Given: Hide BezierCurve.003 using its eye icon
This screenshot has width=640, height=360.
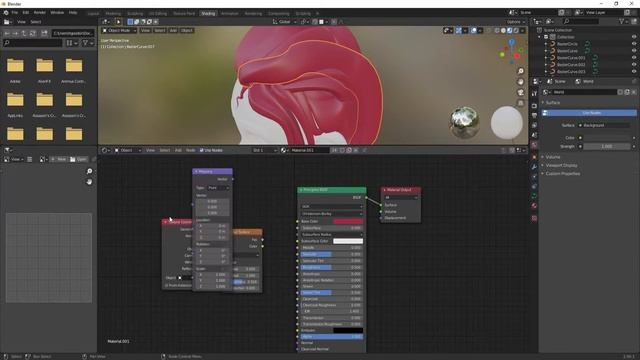Looking at the screenshot, I should (x=634, y=71).
